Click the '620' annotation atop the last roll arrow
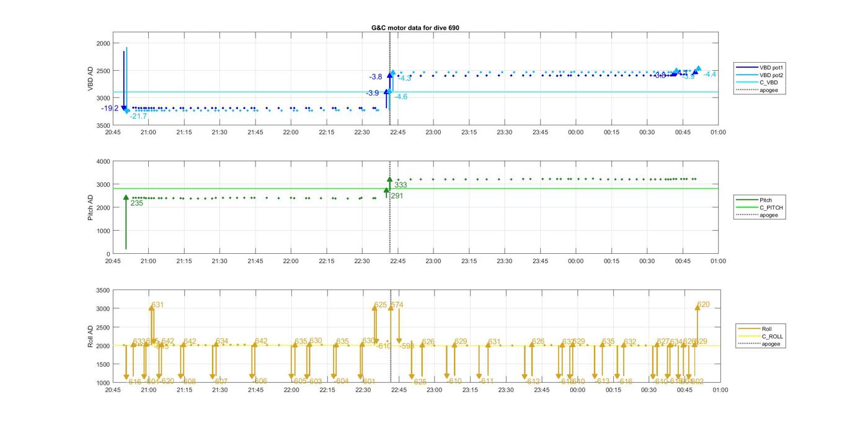The height and width of the screenshot is (430, 868). (703, 305)
